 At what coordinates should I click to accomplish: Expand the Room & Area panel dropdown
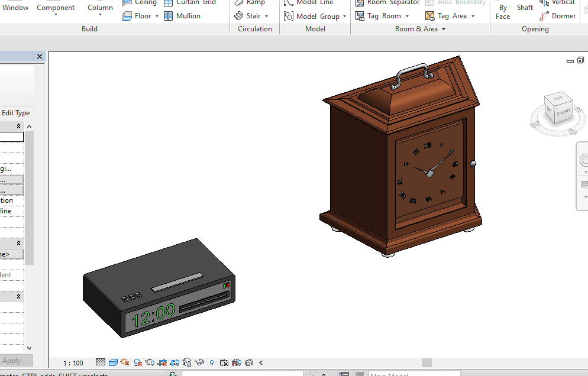[x=444, y=29]
